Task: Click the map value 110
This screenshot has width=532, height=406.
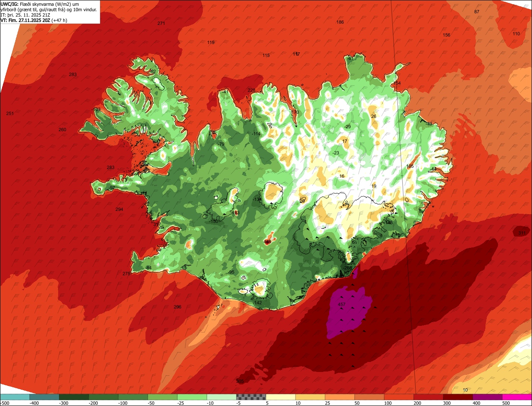Action: tap(516, 34)
